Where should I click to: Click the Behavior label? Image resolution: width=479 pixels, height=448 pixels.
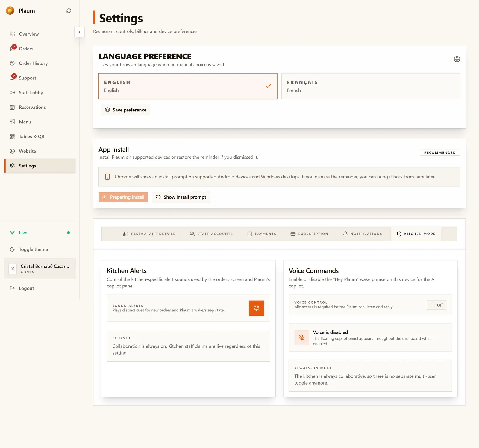tap(122, 338)
